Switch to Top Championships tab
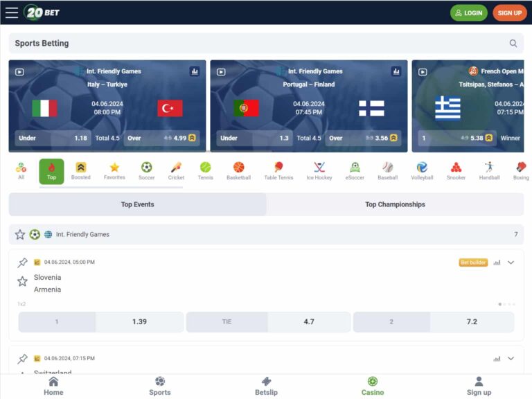Viewport: 532px width, 399px height. (x=395, y=204)
